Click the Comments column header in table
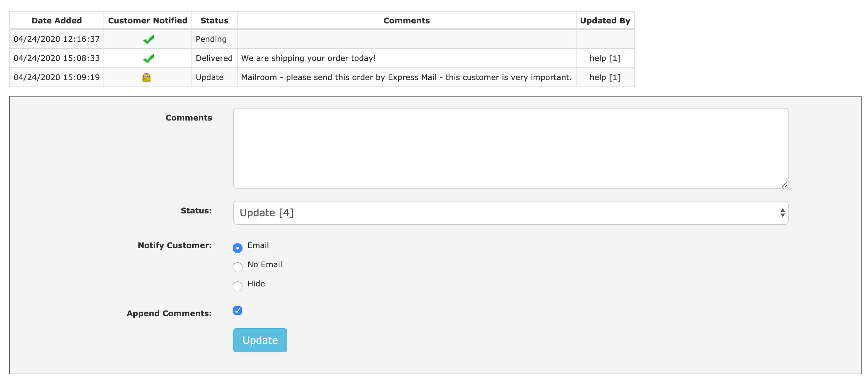868x380 pixels. 407,21
